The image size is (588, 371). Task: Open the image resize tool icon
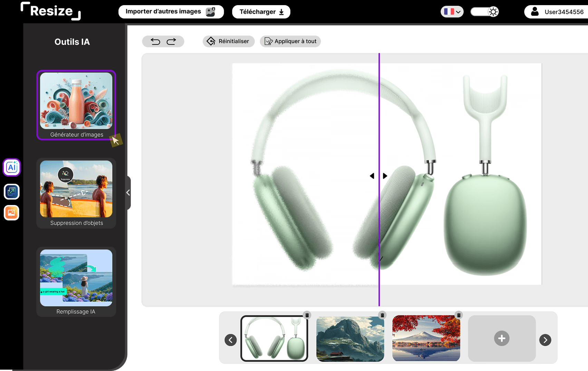point(11,192)
